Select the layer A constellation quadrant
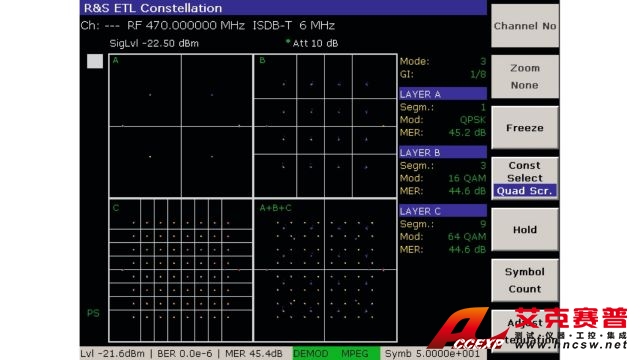 [x=181, y=126]
